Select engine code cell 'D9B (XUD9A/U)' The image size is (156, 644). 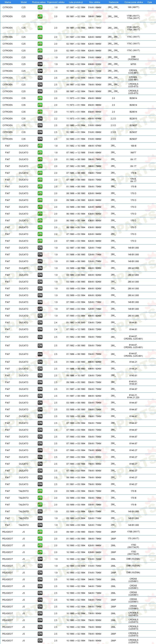click(133, 58)
